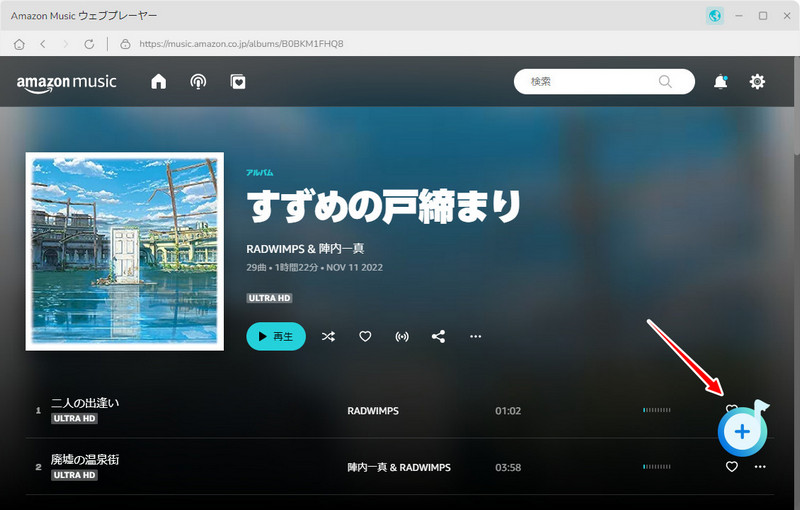Start album station with broadcast icon
The image size is (800, 510).
[x=402, y=337]
